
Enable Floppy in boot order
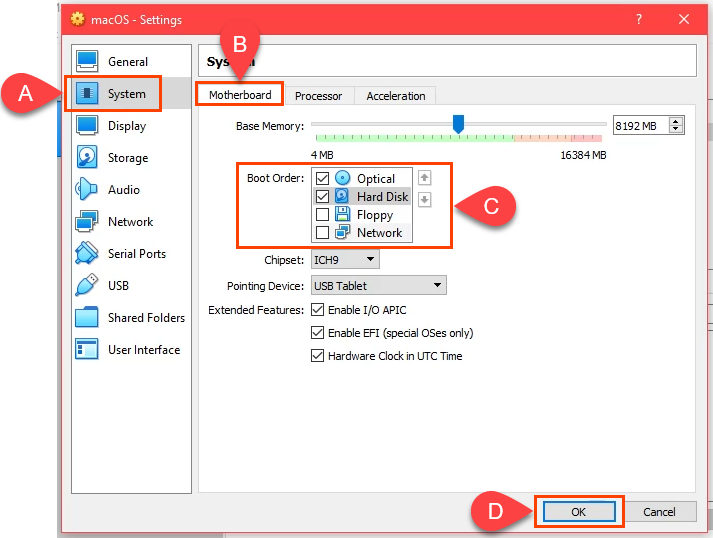pyautogui.click(x=322, y=214)
